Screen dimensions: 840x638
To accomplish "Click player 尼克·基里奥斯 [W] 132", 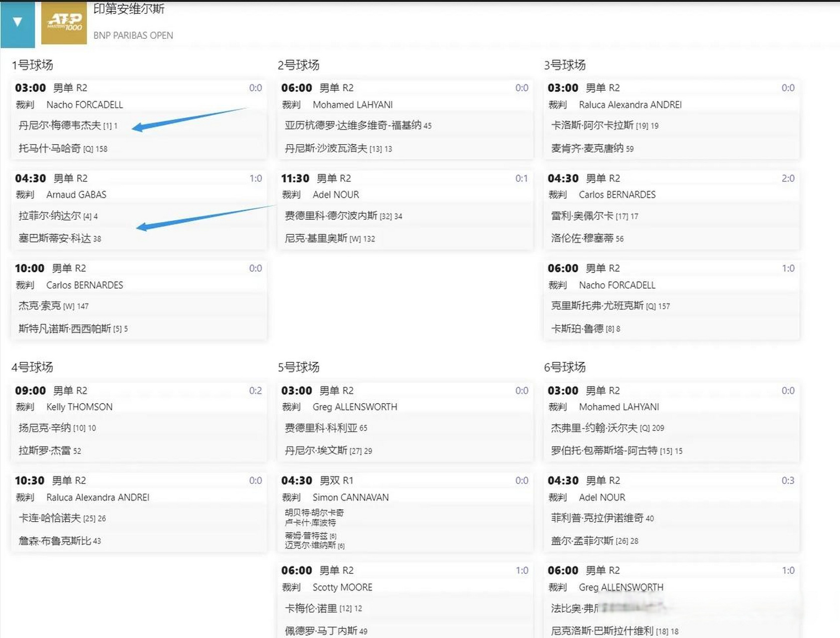I will click(x=330, y=239).
